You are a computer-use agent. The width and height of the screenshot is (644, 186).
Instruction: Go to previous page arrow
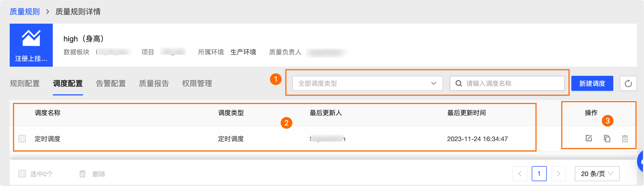coord(520,174)
